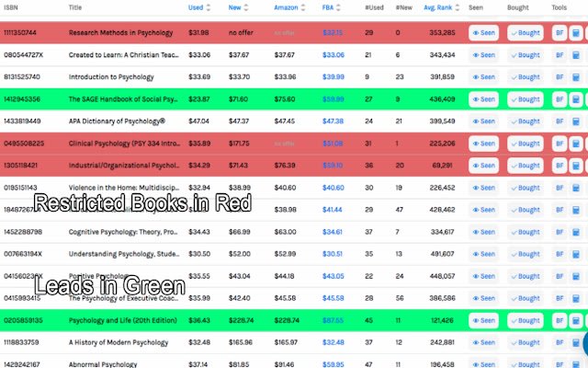Open calculator for Psychology and Life (20th Edition)
Viewport: 588px width, 368px height.
[x=576, y=321]
